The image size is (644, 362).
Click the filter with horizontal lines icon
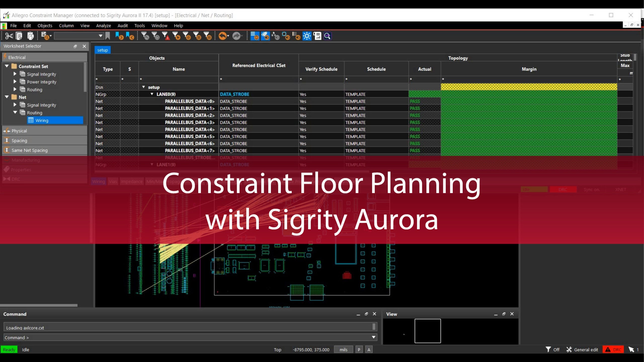click(197, 36)
